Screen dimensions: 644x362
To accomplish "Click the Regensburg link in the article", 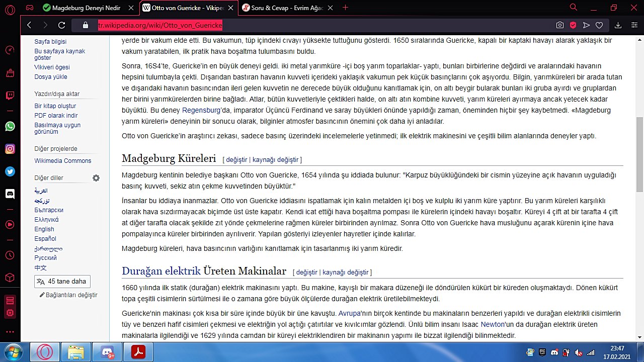I will [201, 110].
